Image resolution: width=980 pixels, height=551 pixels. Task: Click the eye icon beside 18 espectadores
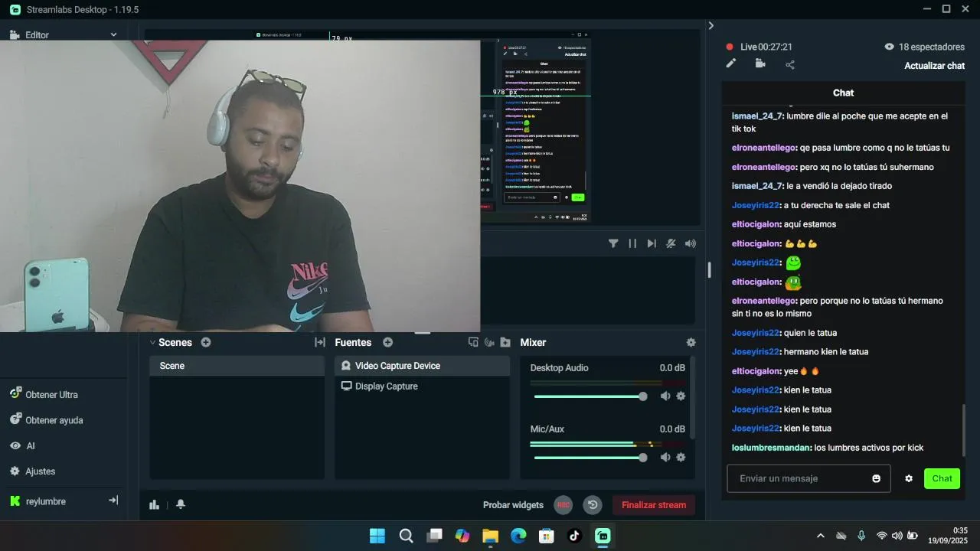tap(889, 47)
